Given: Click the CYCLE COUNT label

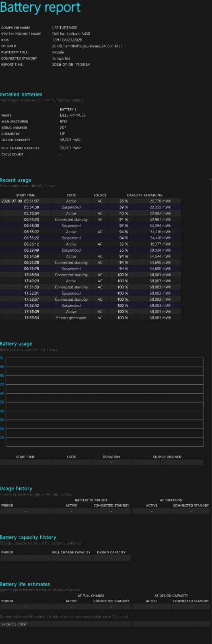Looking at the screenshot, I should pos(12,154).
